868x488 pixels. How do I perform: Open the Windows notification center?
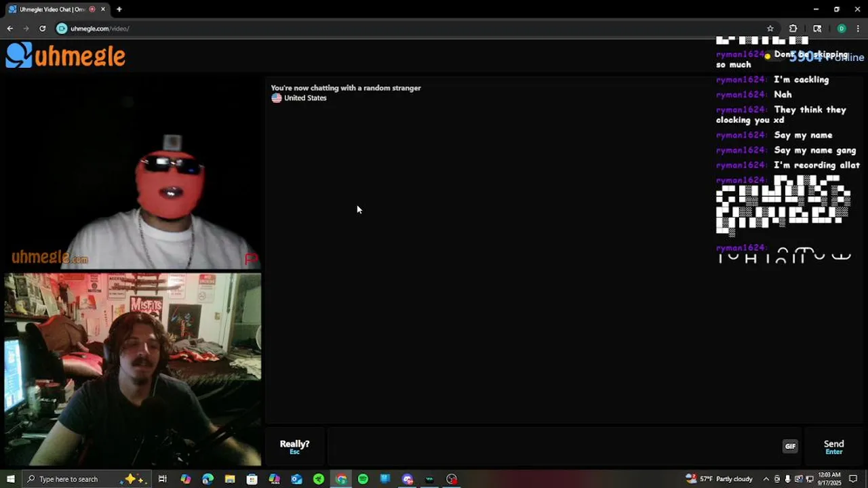pyautogui.click(x=853, y=479)
